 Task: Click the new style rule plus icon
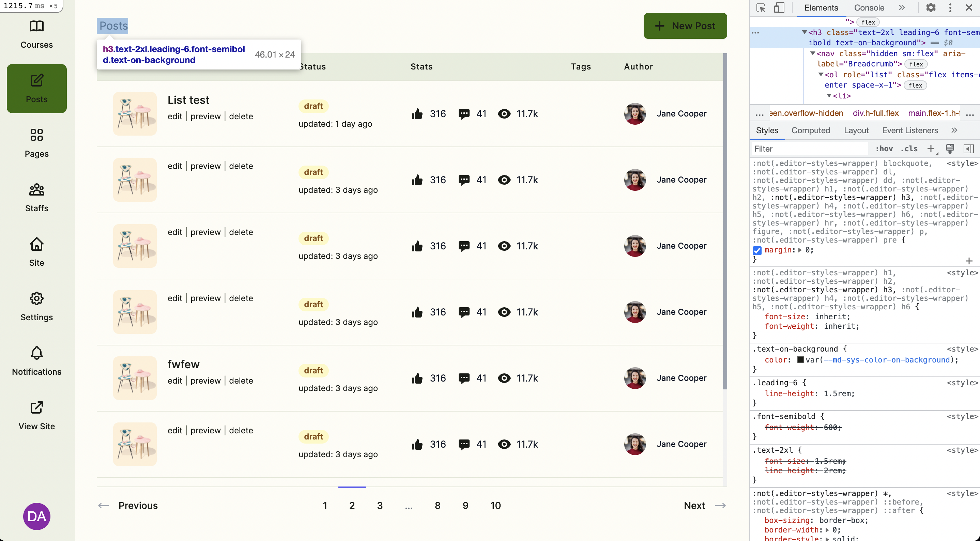point(931,149)
